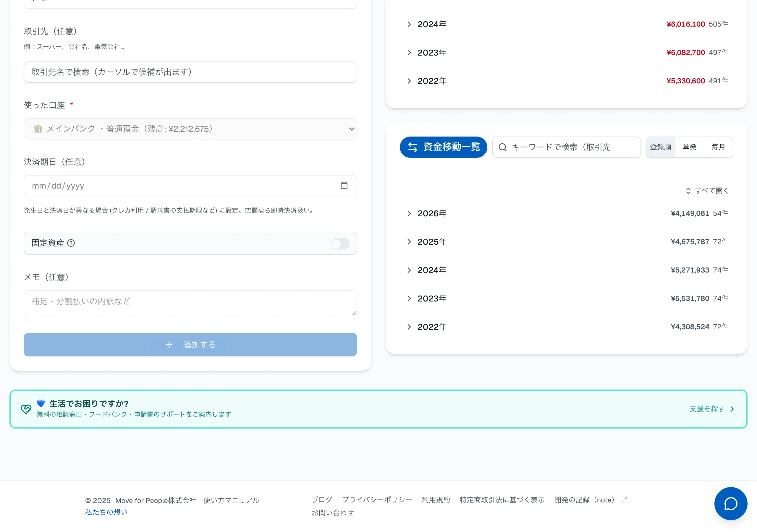Viewport: 757px width, 532px height.
Task: Click the blue heart emoji in banner
Action: (41, 403)
